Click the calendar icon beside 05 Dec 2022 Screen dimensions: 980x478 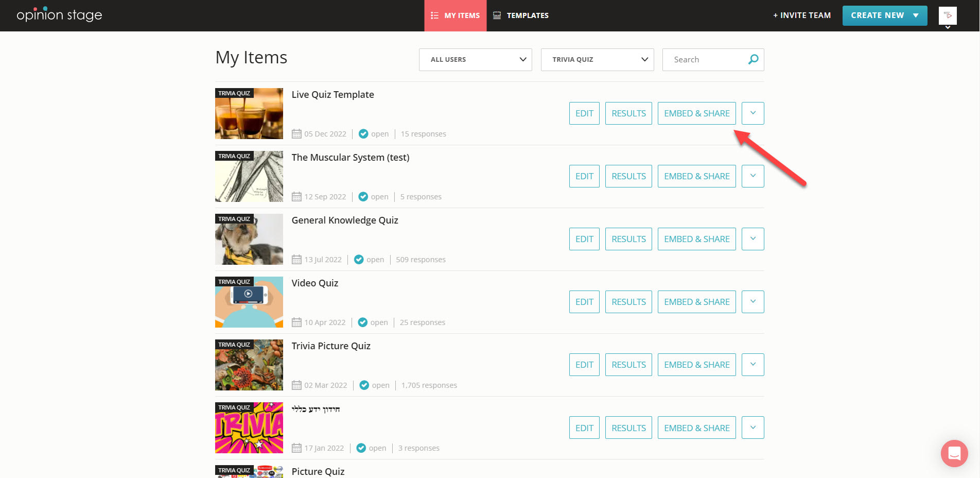pos(296,133)
